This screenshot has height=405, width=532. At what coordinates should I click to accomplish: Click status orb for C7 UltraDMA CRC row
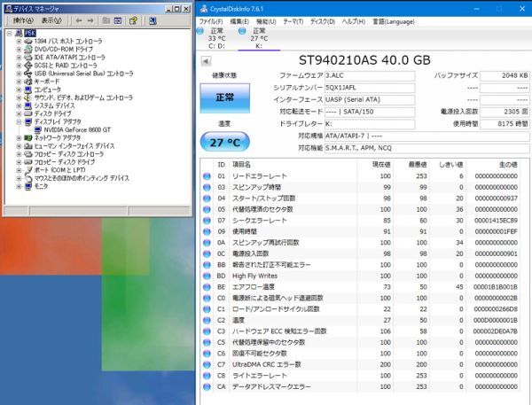click(207, 364)
